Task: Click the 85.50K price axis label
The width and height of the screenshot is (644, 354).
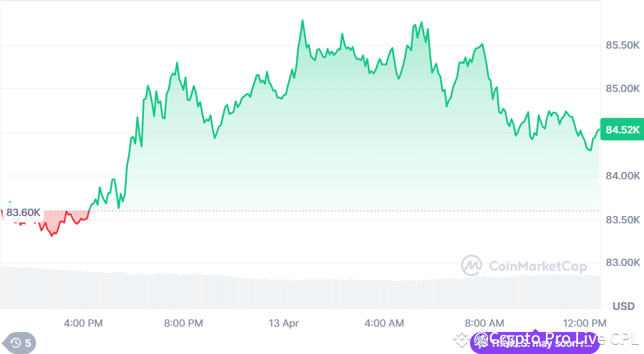Action: (623, 45)
